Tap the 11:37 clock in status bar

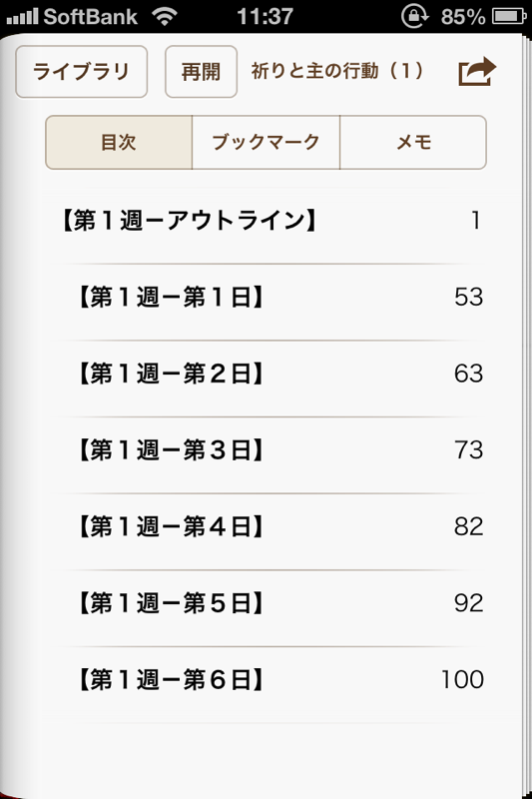pos(265,16)
